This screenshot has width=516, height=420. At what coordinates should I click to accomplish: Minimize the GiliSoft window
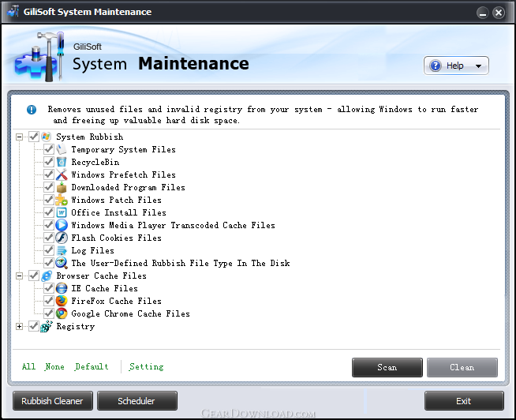coord(482,13)
